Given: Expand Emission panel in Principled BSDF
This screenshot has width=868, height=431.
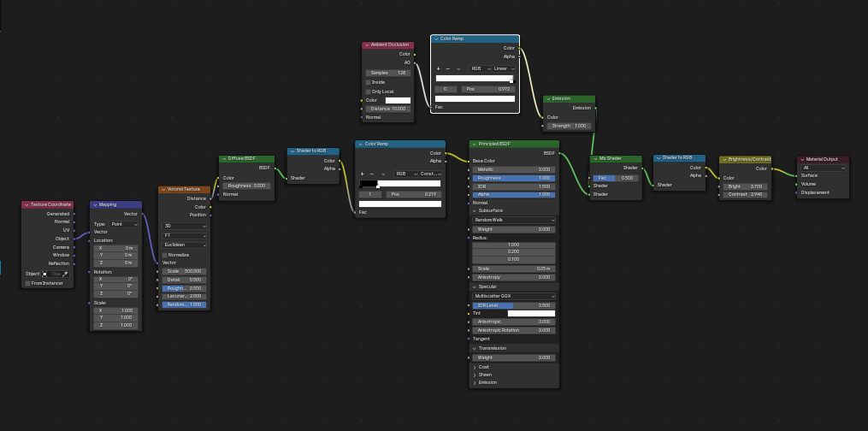Looking at the screenshot, I should [475, 382].
